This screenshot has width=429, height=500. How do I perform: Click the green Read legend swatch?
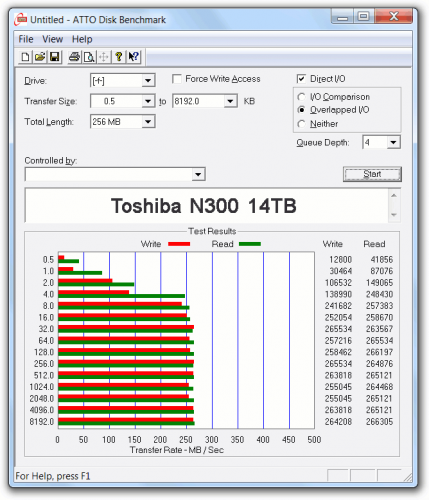(x=250, y=244)
